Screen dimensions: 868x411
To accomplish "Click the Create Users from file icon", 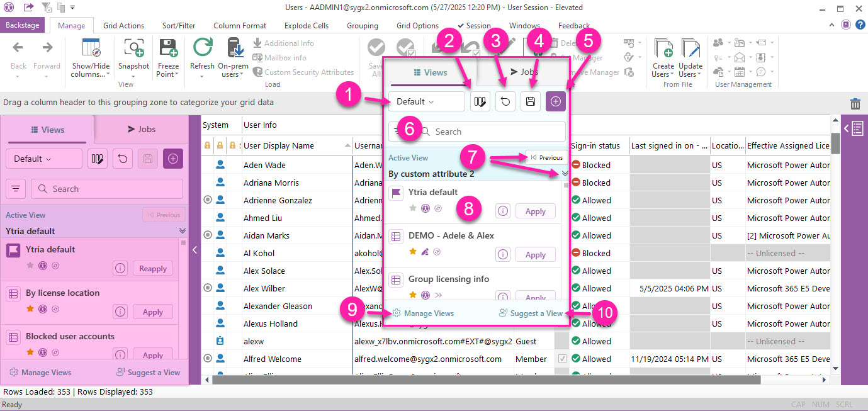I will 663,49.
